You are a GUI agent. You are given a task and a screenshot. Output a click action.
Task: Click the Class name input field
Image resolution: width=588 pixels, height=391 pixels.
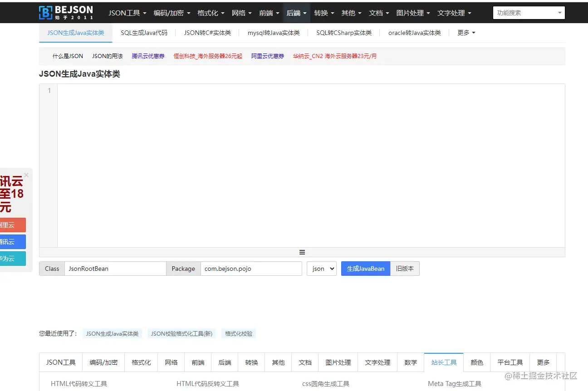[x=115, y=269]
